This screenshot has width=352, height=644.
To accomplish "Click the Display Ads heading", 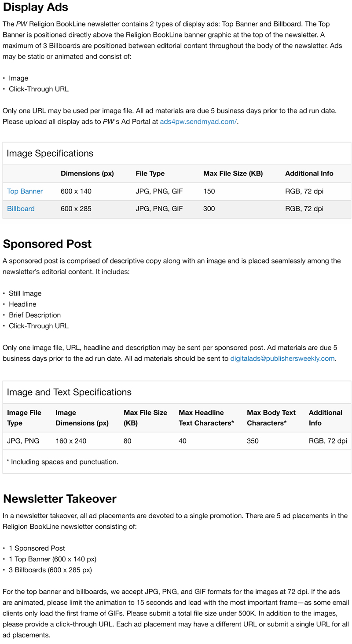I will [x=36, y=7].
